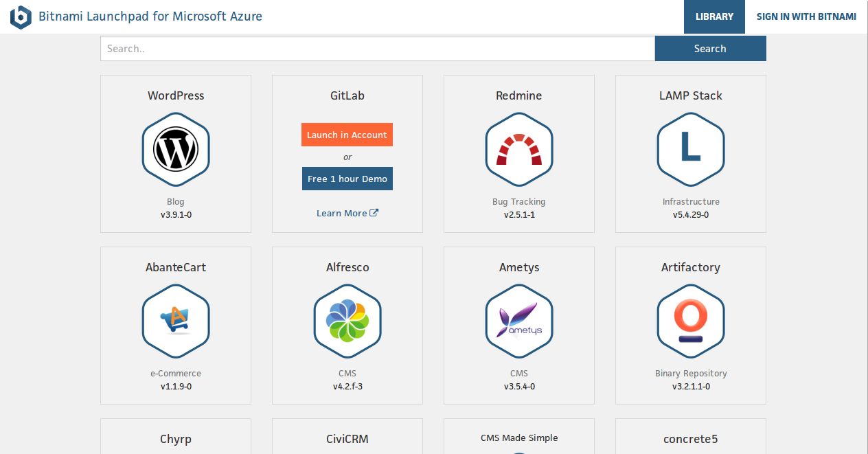Click the Binary Repository category label
Viewport: 868px width, 454px height.
click(691, 374)
